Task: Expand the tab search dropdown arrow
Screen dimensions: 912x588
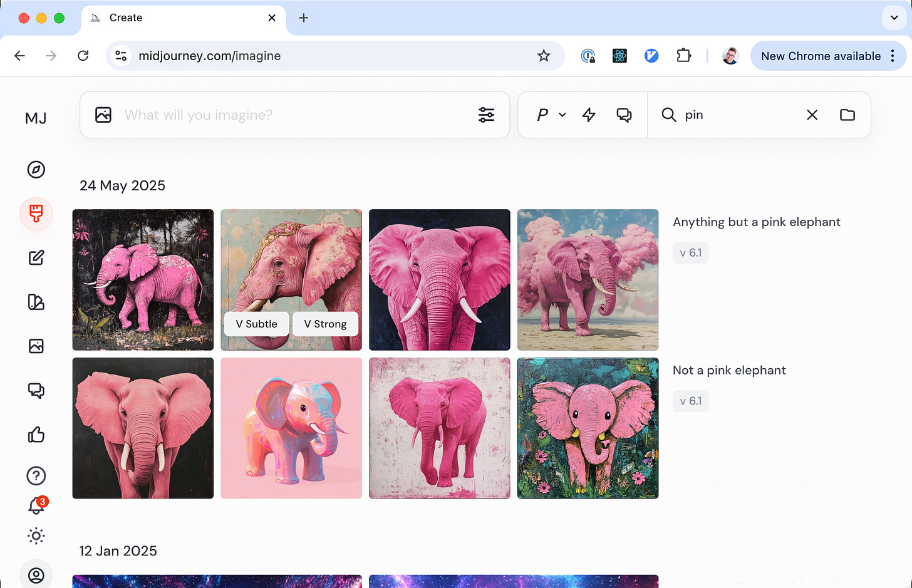Action: pos(894,18)
